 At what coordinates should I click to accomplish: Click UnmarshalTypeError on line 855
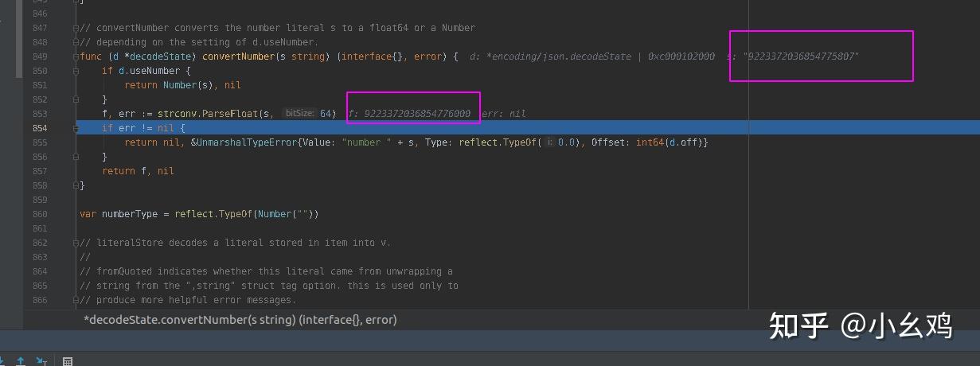click(245, 142)
